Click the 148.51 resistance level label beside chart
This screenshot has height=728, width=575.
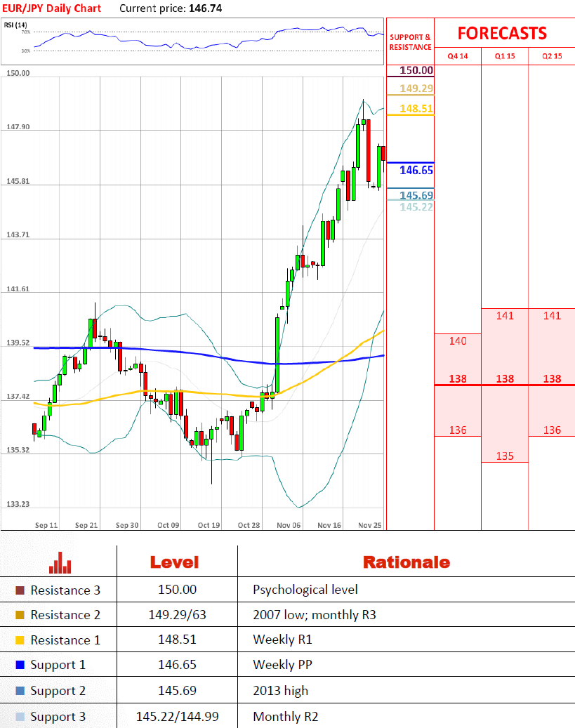[x=416, y=109]
